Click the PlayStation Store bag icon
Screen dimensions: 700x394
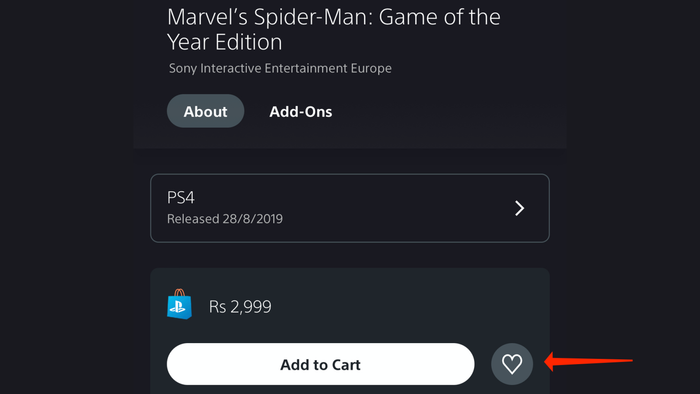[x=179, y=304]
